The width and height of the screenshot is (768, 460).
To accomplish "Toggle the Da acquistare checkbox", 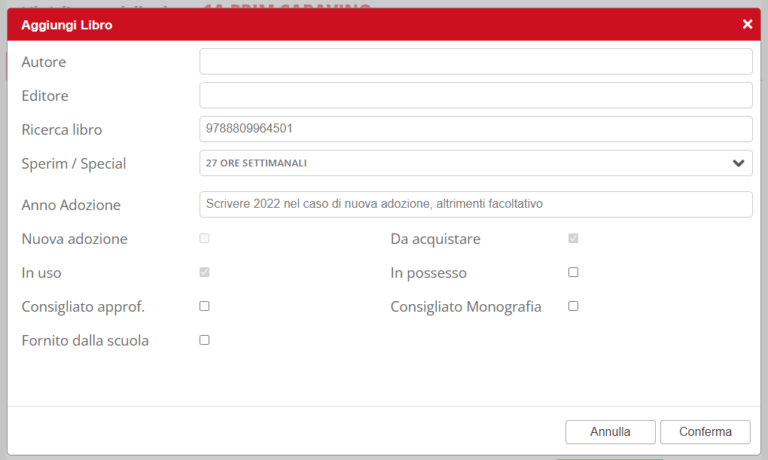I will tap(573, 239).
